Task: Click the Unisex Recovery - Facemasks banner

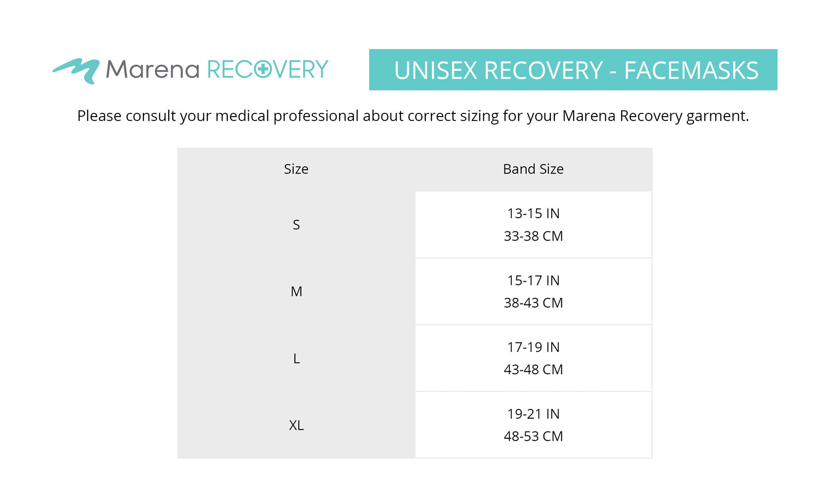Action: (x=573, y=70)
